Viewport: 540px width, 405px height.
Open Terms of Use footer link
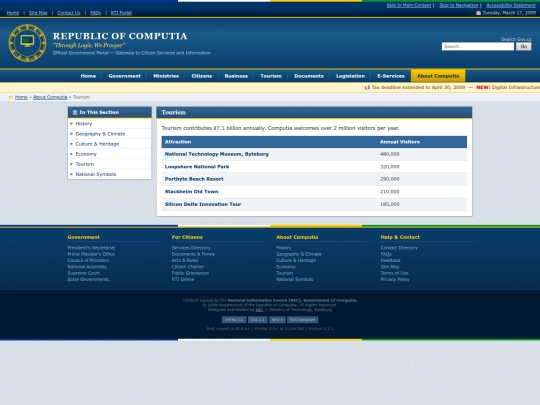pos(394,273)
